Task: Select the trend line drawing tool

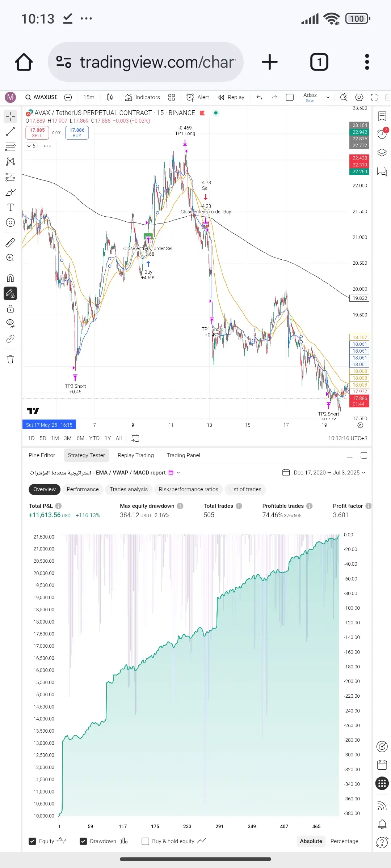Action: (x=10, y=132)
